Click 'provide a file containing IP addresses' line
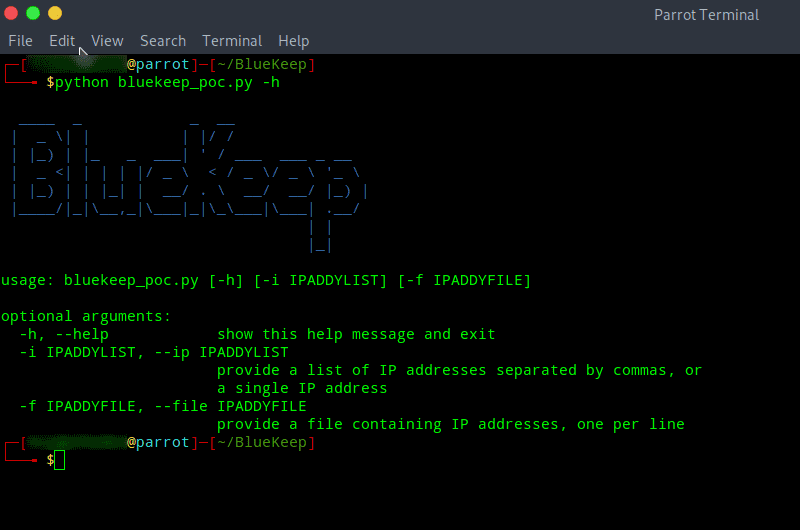 pos(451,424)
